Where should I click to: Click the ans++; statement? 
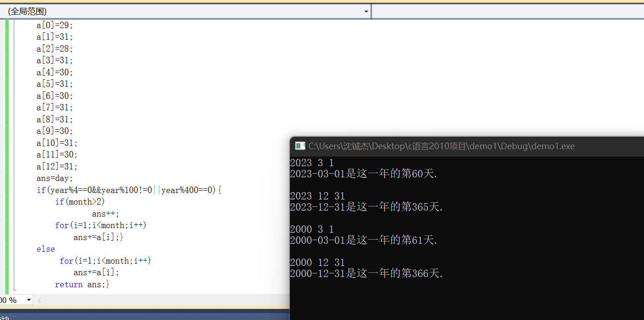tap(105, 214)
